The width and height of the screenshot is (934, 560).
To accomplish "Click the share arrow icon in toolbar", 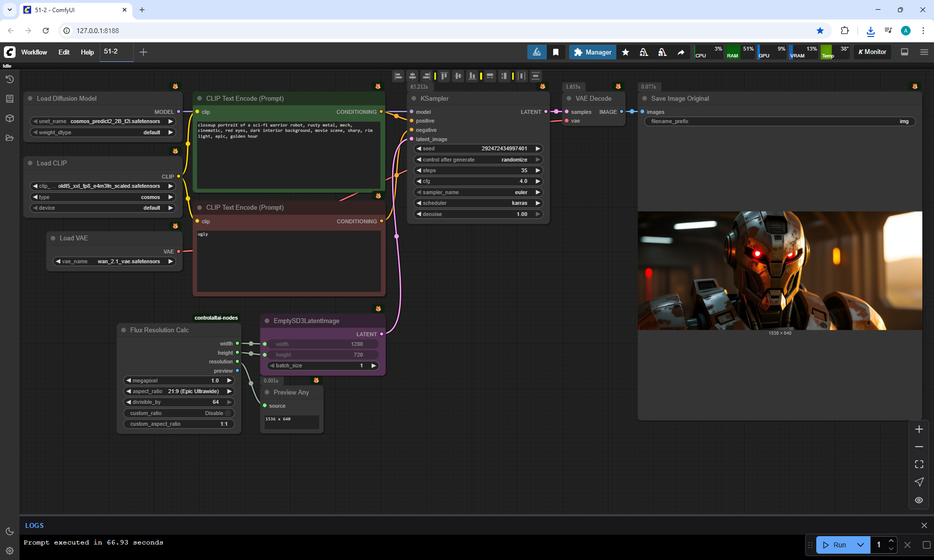I will click(681, 52).
